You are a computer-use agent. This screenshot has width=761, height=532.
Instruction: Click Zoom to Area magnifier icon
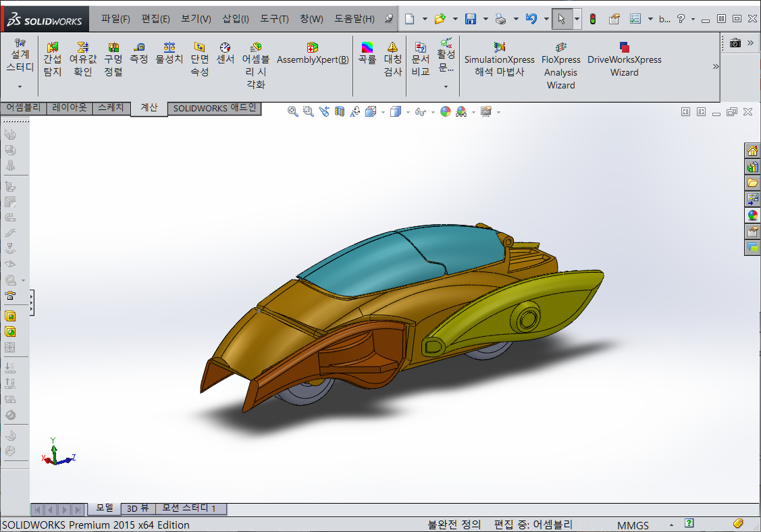click(308, 111)
